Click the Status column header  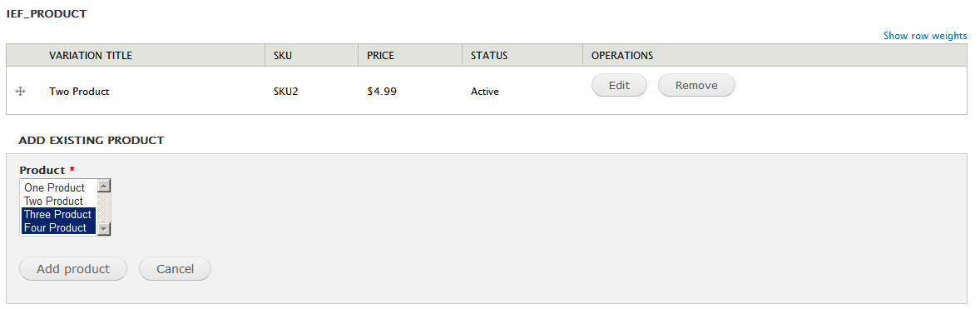488,56
